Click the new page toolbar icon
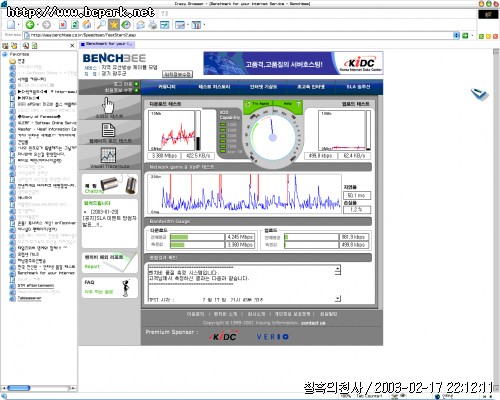500x400 pixels. pos(11,25)
